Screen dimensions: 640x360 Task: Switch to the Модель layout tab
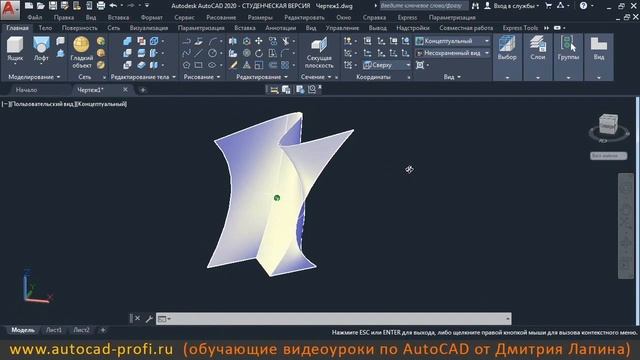[x=23, y=330]
